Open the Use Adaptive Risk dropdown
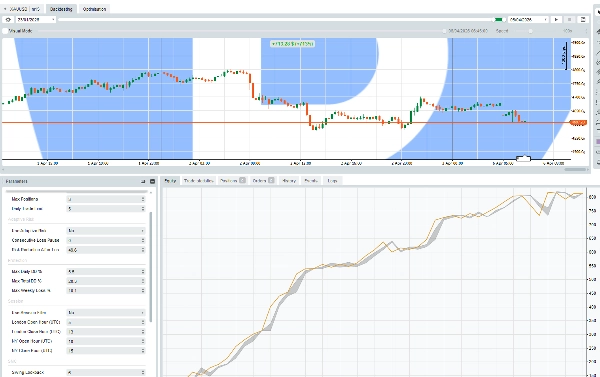The image size is (600, 377). [106, 231]
